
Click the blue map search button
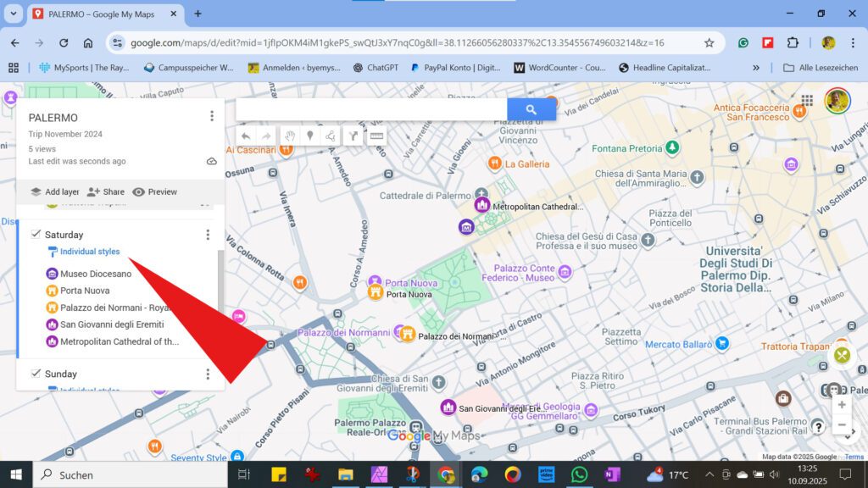click(531, 109)
